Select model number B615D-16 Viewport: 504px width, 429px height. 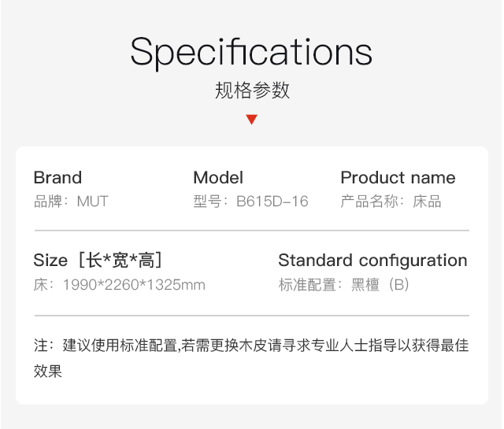pyautogui.click(x=272, y=202)
